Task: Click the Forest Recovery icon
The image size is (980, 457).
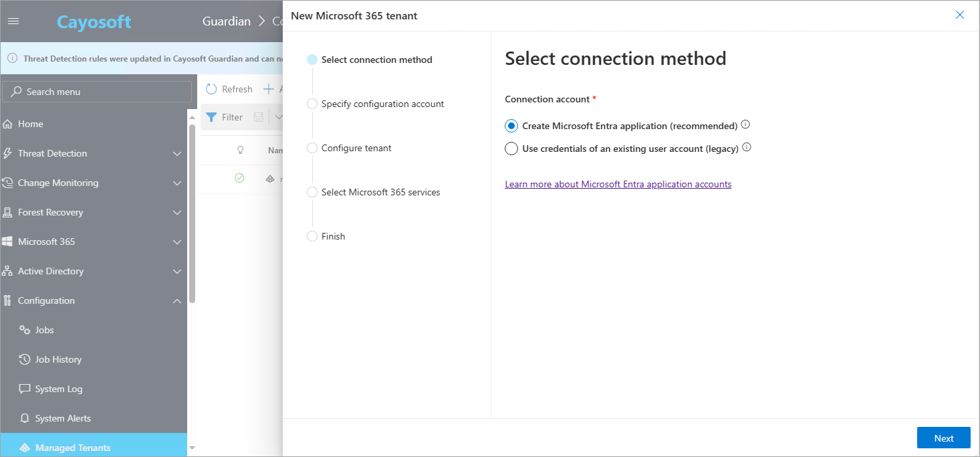Action: point(8,212)
